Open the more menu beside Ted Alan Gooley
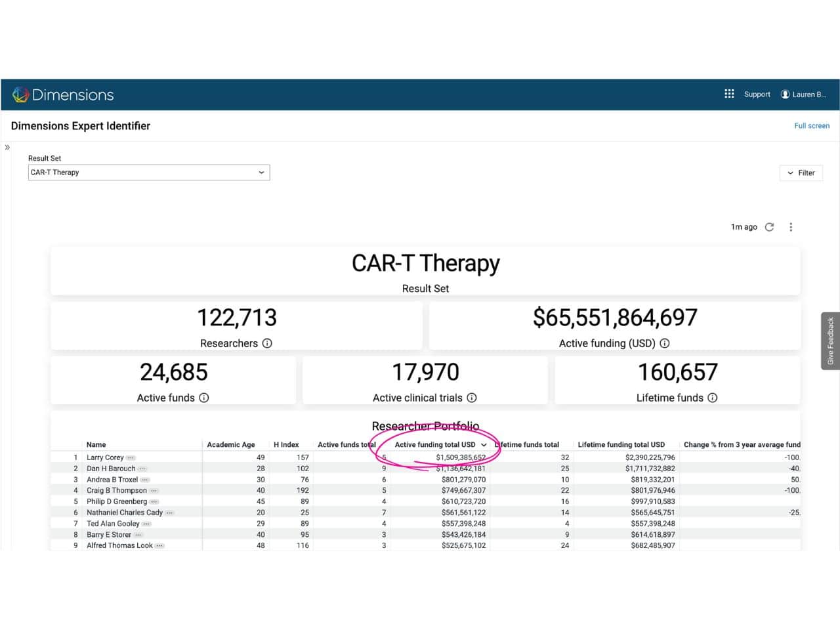The height and width of the screenshot is (630, 840). point(146,524)
